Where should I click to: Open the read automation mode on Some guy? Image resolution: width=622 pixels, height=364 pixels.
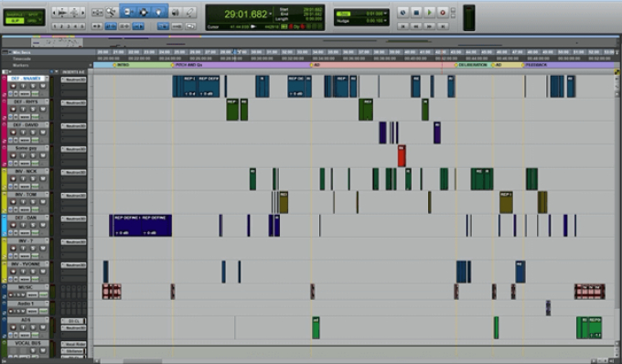click(x=36, y=164)
